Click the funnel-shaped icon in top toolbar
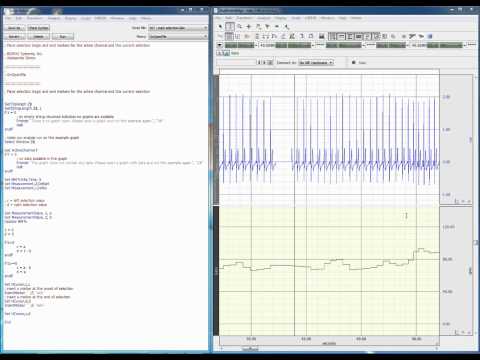 point(267,26)
